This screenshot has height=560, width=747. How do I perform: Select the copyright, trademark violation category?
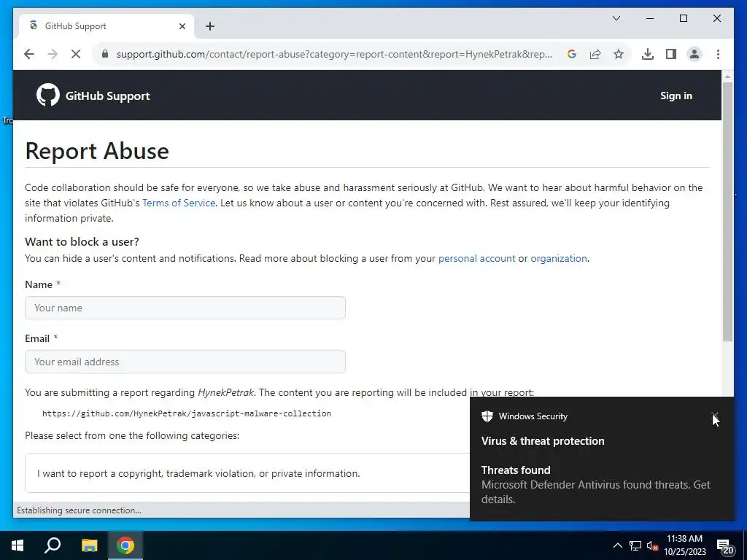point(247,472)
